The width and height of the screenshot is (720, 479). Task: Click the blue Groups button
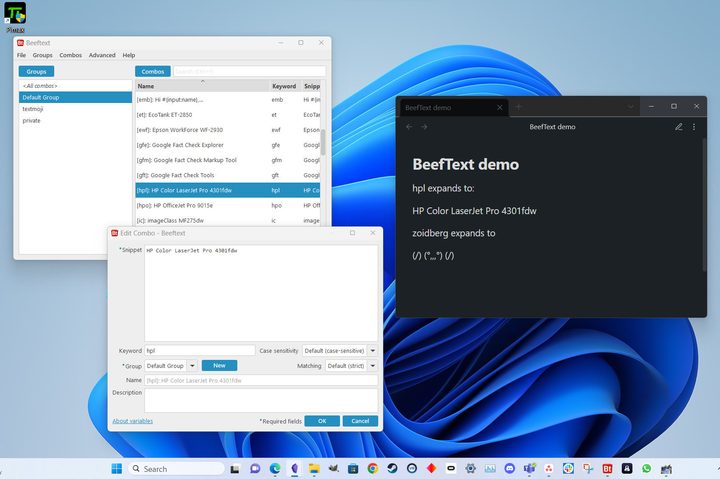36,72
